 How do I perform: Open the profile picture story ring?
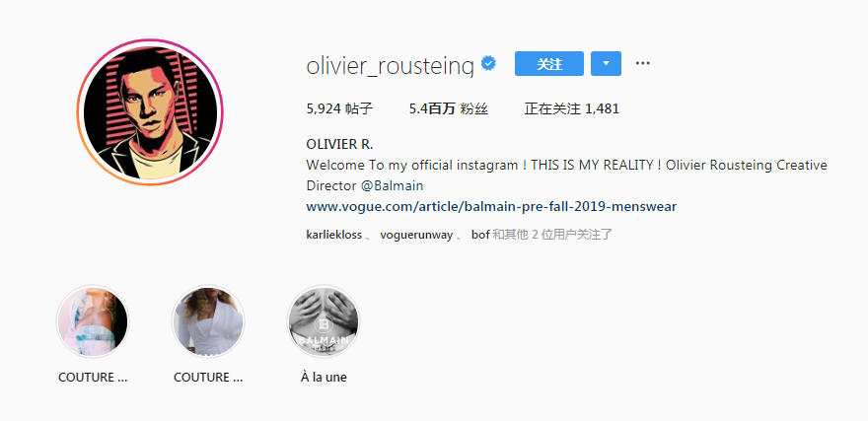150,112
